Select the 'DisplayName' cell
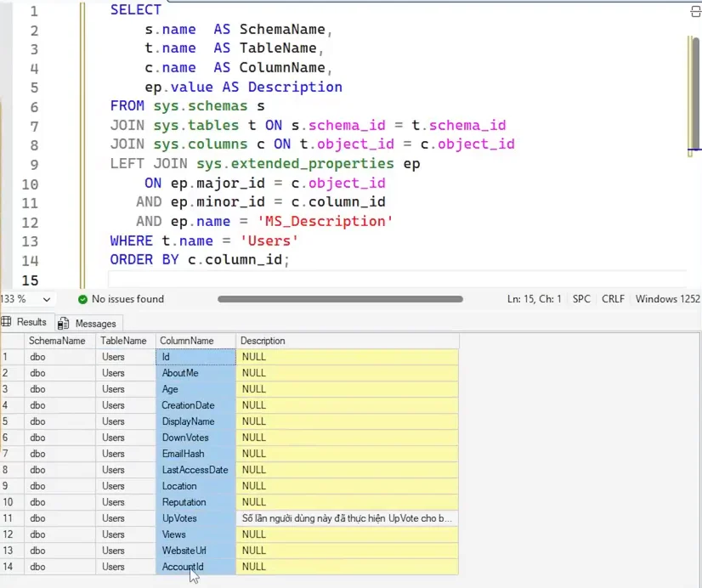Image resolution: width=702 pixels, height=588 pixels. point(195,421)
